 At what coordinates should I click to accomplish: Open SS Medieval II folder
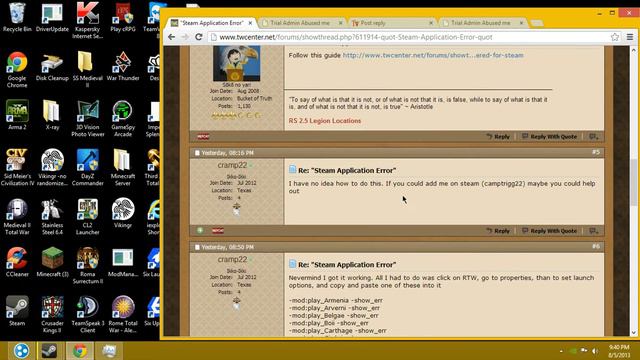(x=87, y=70)
